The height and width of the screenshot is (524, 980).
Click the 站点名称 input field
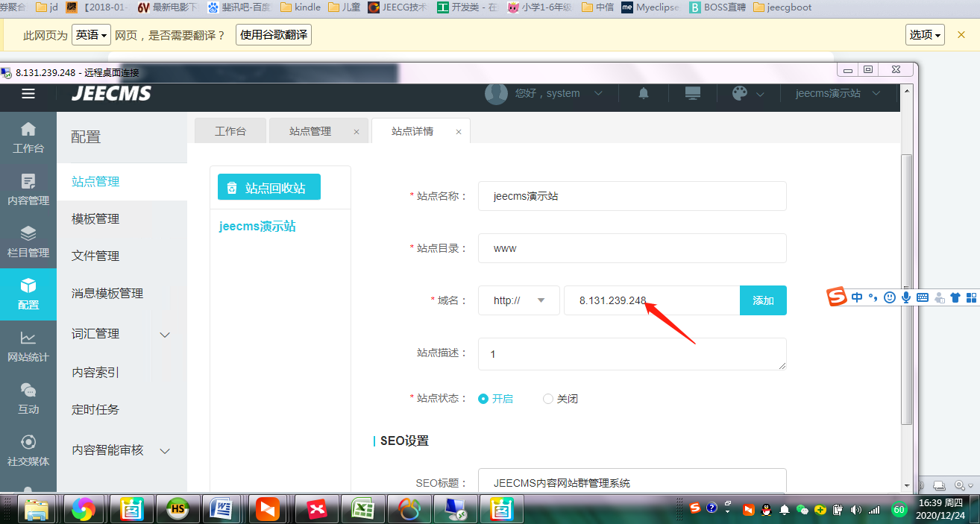[632, 196]
